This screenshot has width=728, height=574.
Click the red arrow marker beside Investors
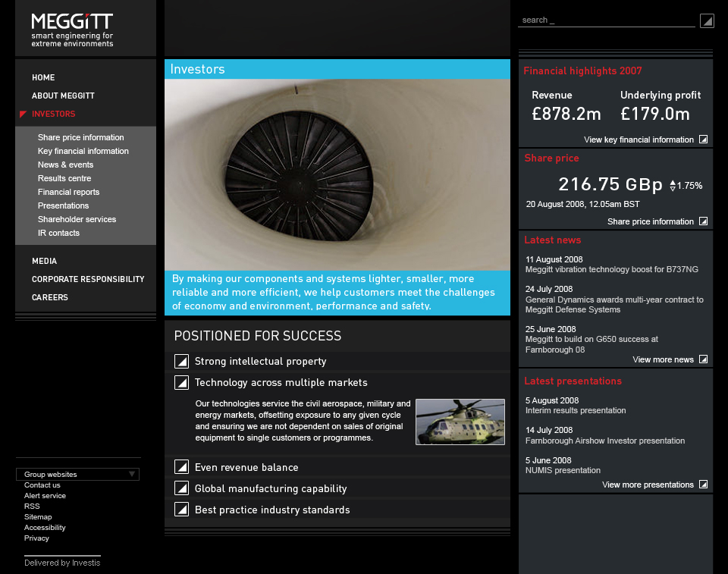pyautogui.click(x=23, y=114)
